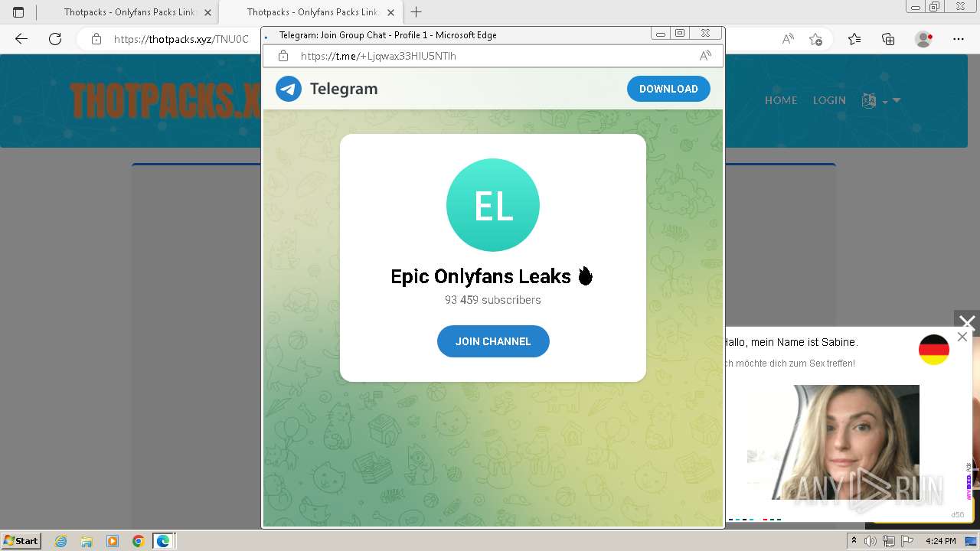Click the lock icon in popup address bar

coord(283,56)
